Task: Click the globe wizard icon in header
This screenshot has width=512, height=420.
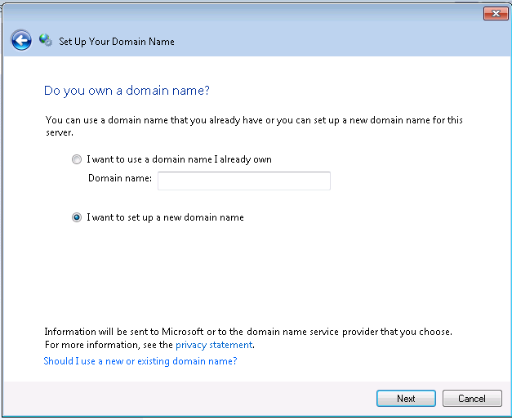Action: coord(46,40)
